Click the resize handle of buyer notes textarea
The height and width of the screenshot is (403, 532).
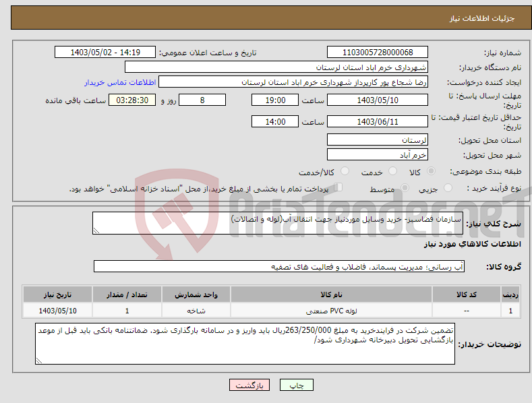coord(39,361)
